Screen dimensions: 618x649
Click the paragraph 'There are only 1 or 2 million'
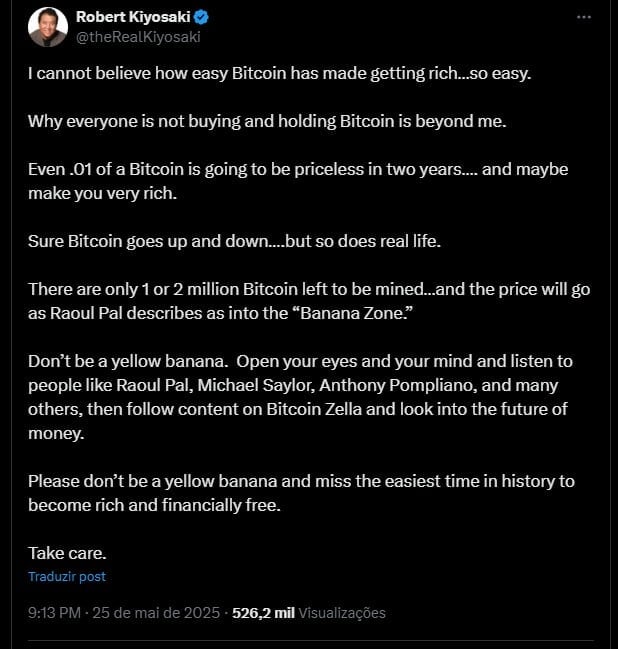coord(309,301)
